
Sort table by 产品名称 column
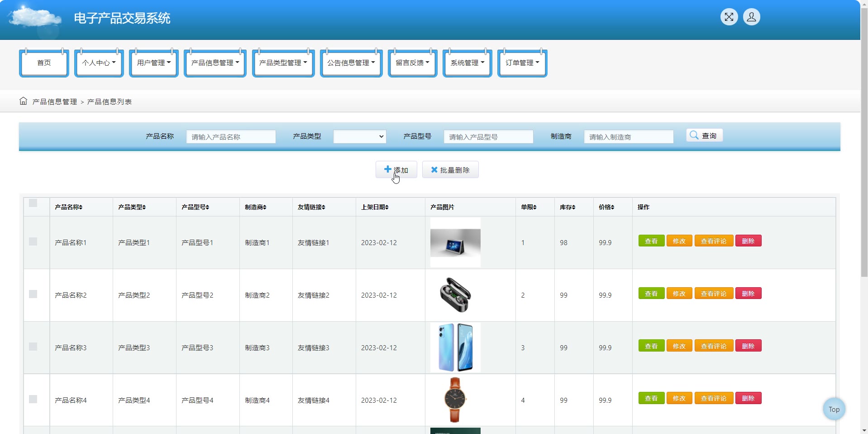coord(69,207)
